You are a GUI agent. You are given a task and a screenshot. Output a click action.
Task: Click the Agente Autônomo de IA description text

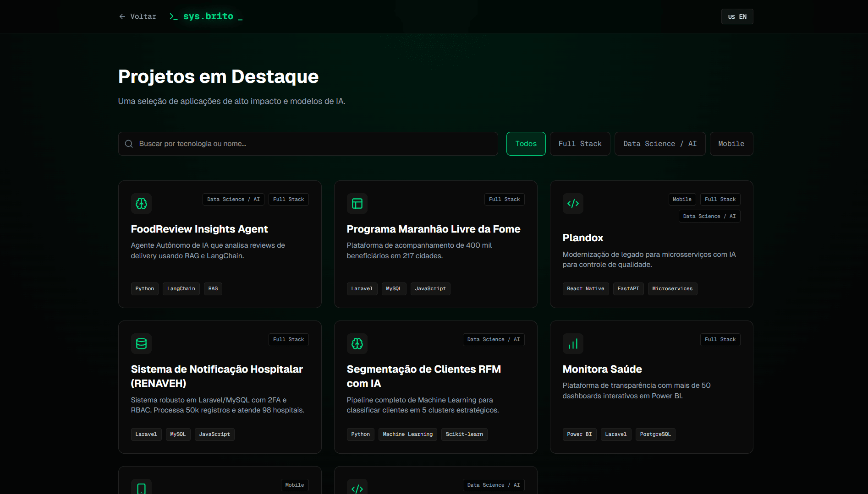click(208, 250)
